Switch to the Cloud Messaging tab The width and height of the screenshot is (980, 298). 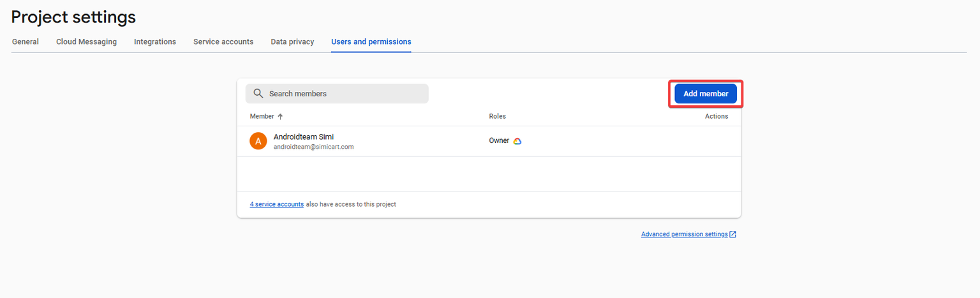86,41
